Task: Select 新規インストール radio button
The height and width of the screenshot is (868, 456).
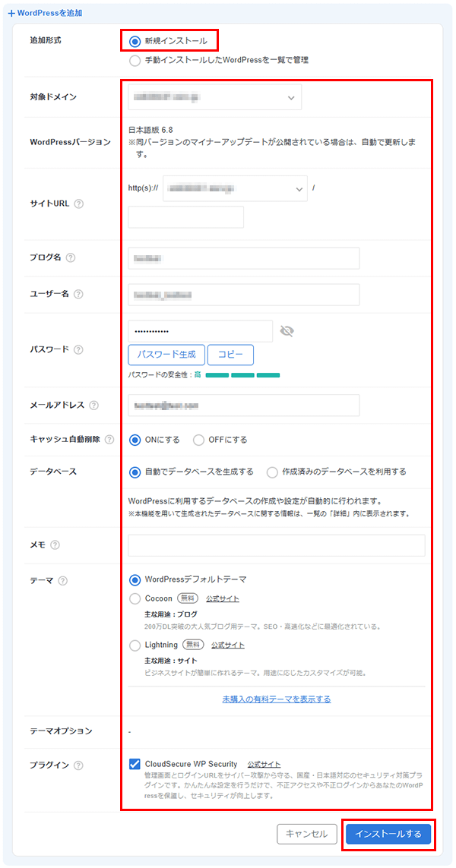Action: coord(135,41)
